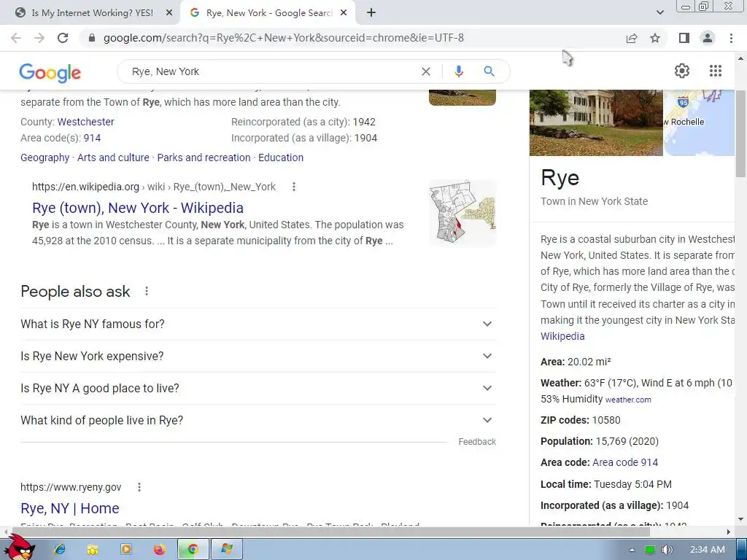747x560 pixels.
Task: Click the volume icon in system tray
Action: coord(667,550)
